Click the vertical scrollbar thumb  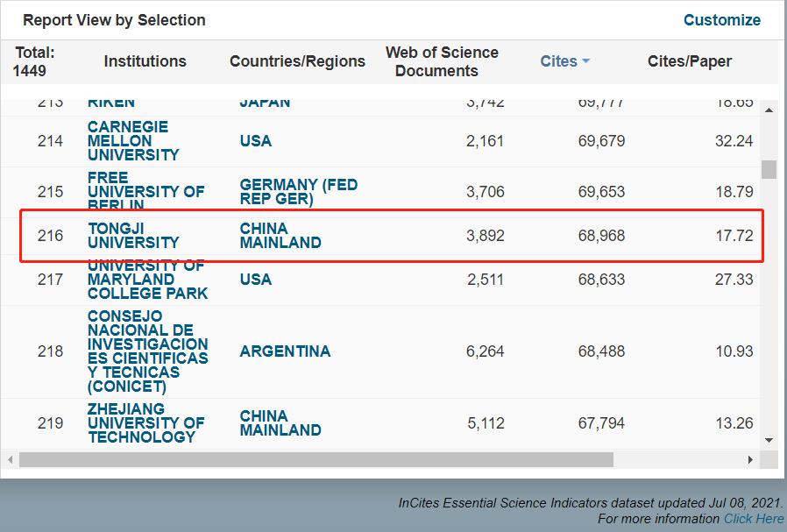(769, 168)
